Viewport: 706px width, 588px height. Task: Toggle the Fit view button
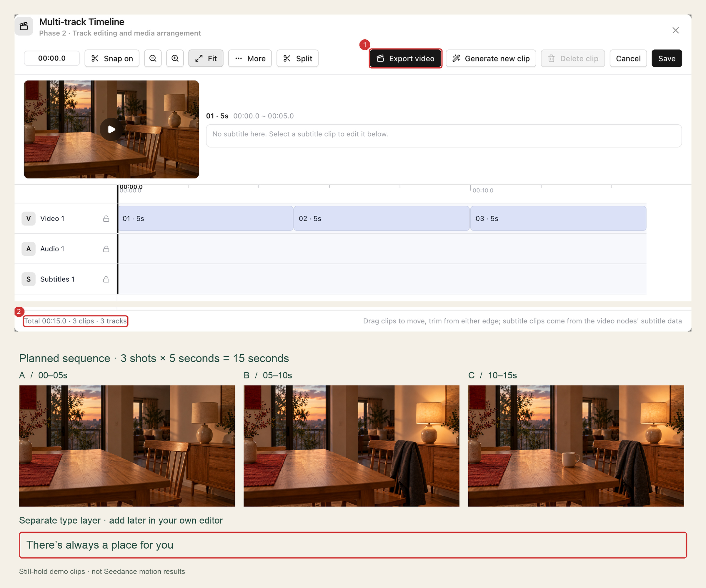pos(206,59)
